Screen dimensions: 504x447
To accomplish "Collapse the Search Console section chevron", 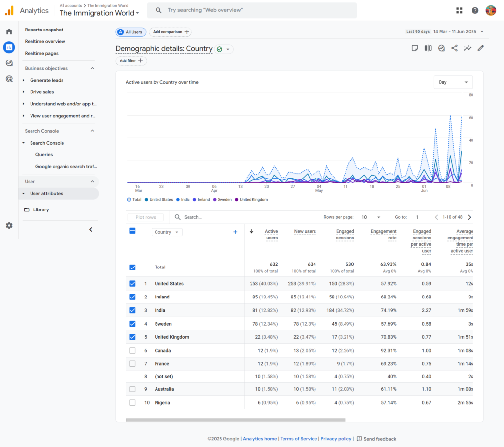I will (x=92, y=131).
